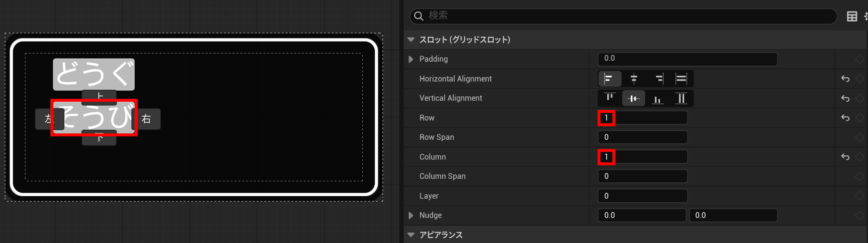Set horizontal alignment to right
Viewport: 868px width, 243px height.
[x=659, y=79]
